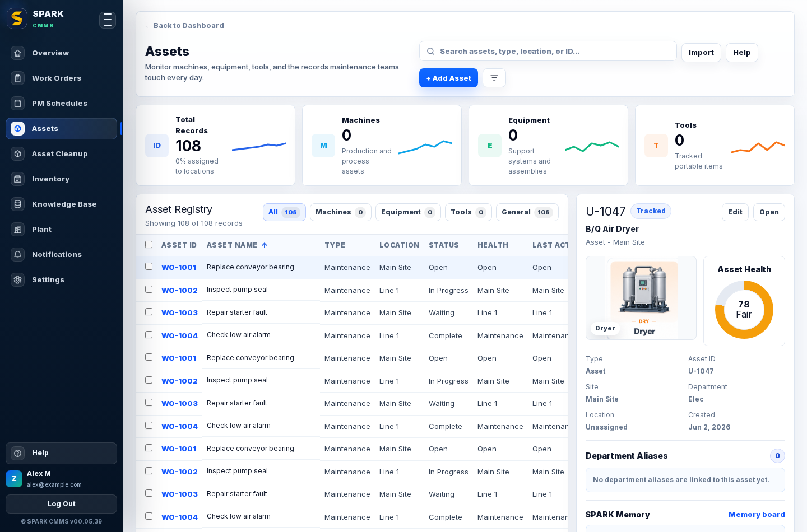Click the Notifications bell icon

18,255
